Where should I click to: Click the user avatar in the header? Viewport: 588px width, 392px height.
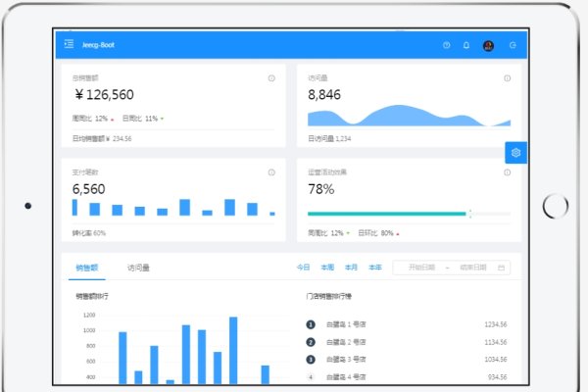coord(489,45)
